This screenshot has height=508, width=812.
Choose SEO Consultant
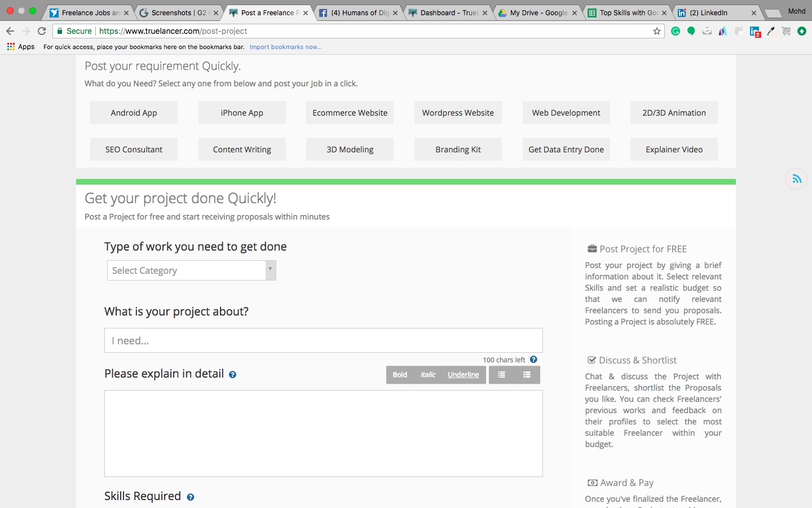click(134, 150)
